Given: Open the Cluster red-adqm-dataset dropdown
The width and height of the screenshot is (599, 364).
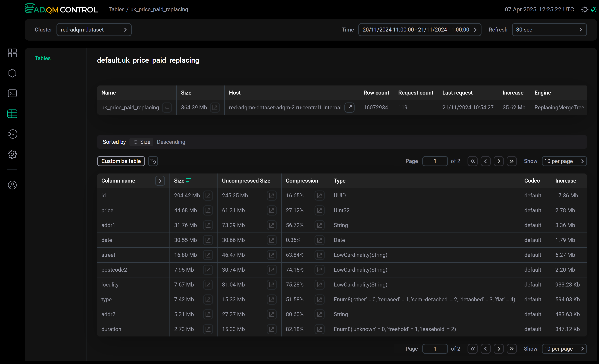Looking at the screenshot, I should (x=94, y=30).
